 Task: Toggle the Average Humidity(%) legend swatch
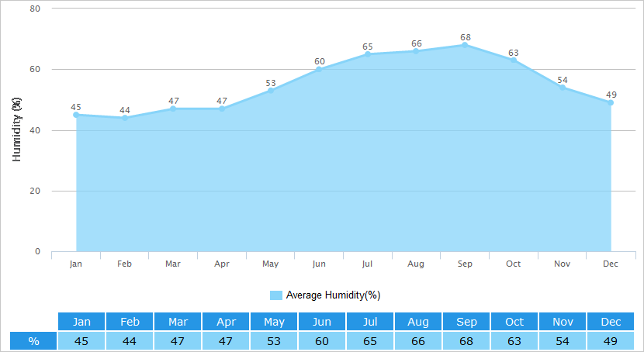click(x=276, y=295)
